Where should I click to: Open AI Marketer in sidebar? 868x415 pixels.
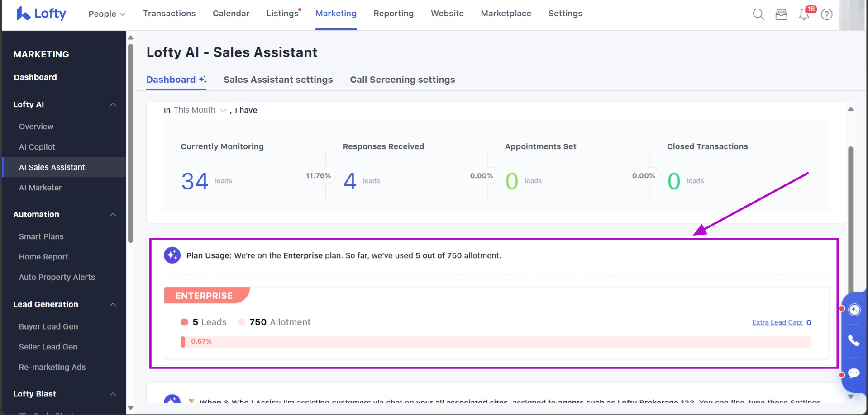pyautogui.click(x=40, y=188)
